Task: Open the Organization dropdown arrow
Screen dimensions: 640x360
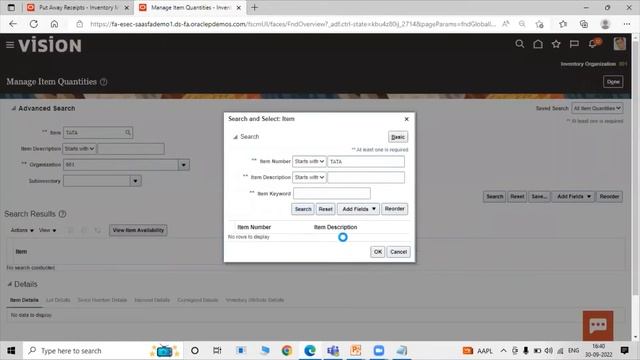Action: pos(184,165)
